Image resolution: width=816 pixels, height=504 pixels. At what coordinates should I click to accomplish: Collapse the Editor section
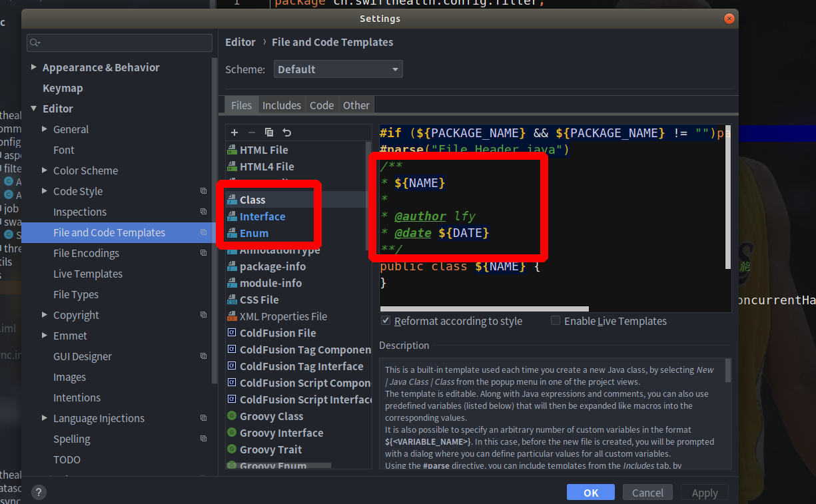coord(33,109)
